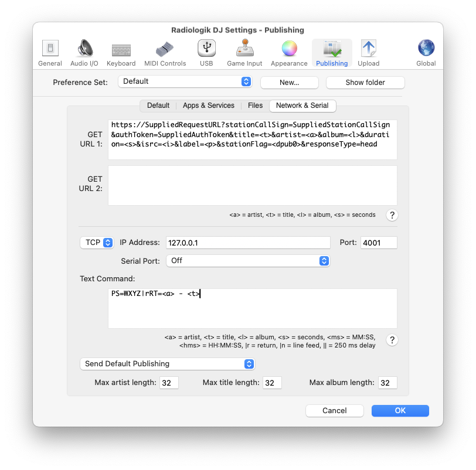This screenshot has height=470, width=476.
Task: Open the Global globe settings
Action: [426, 53]
